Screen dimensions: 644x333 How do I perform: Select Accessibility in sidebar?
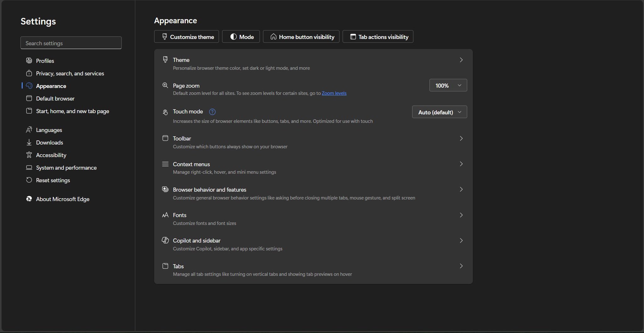[x=51, y=155]
